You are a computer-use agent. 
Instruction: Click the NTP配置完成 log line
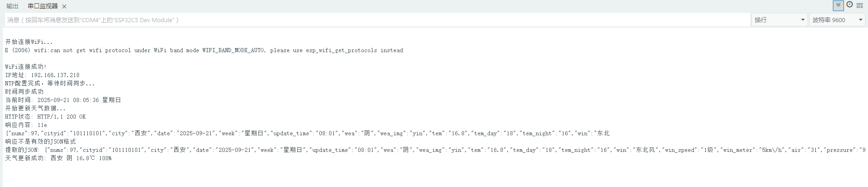coord(49,84)
